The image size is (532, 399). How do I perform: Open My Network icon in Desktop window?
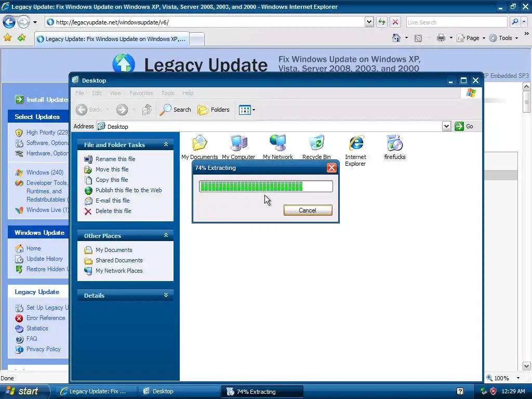[277, 147]
